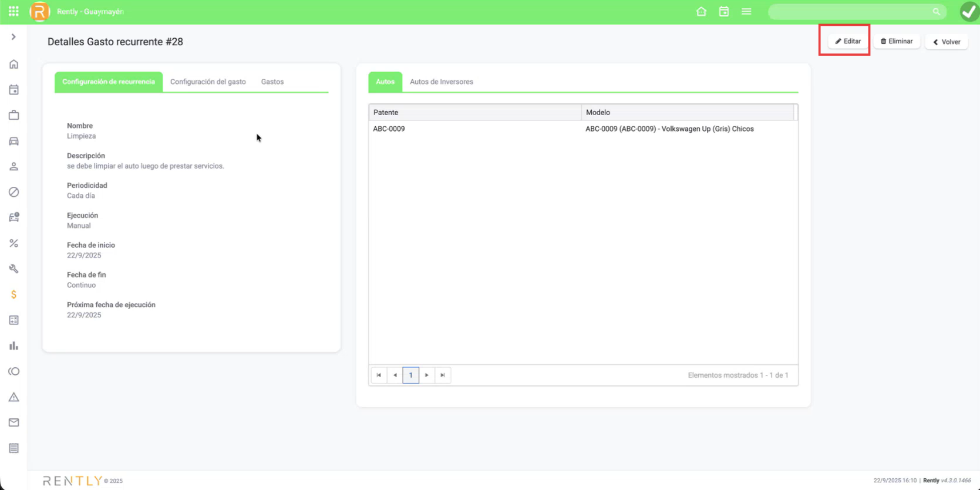Click the Editar button
Screen dimensions: 980x490
click(848, 41)
